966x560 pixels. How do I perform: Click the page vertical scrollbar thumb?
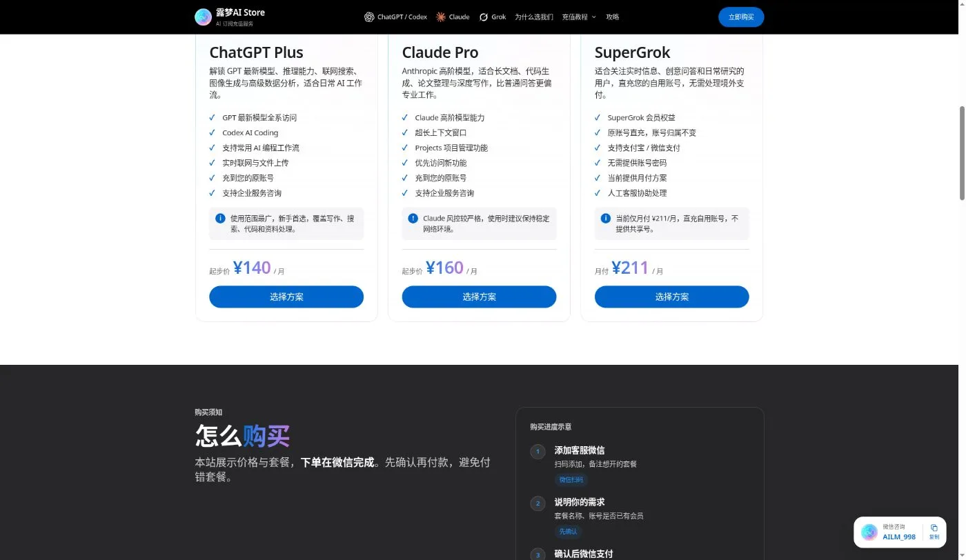(x=962, y=153)
